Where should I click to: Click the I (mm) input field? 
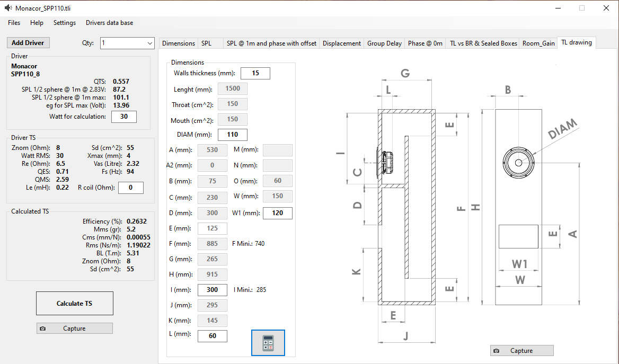[213, 290]
